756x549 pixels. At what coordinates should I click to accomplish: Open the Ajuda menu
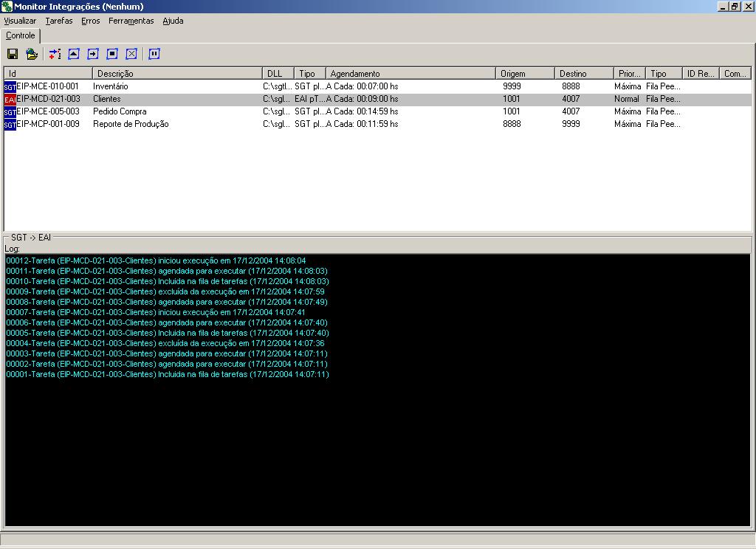(x=173, y=21)
